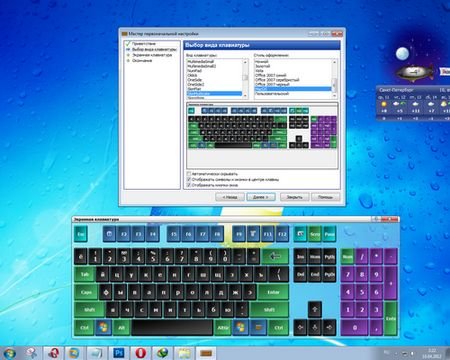This screenshot has width=450, height=360.
Task: Click up arrow of style list scrollbar
Action: [334, 62]
